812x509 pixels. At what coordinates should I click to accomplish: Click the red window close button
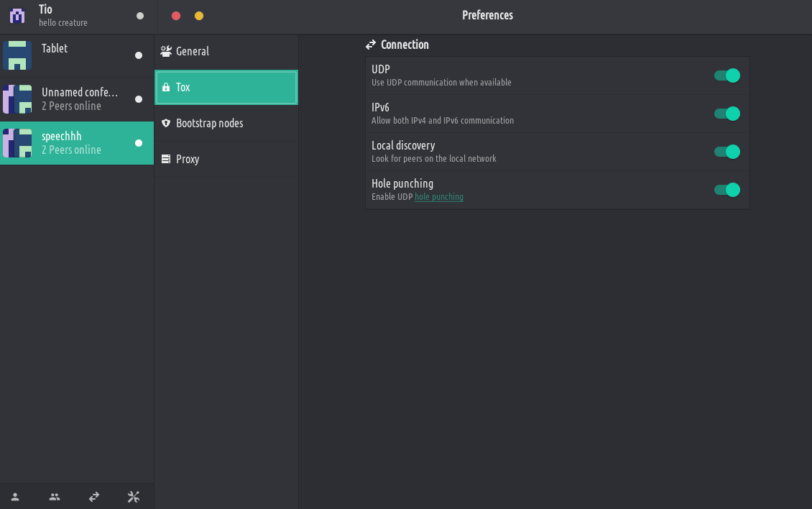coord(176,16)
